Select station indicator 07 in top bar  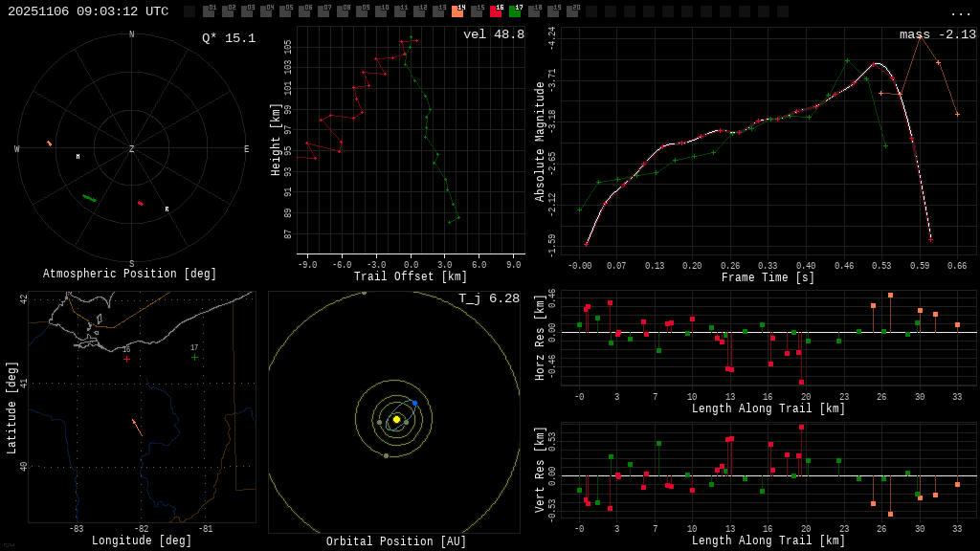323,11
